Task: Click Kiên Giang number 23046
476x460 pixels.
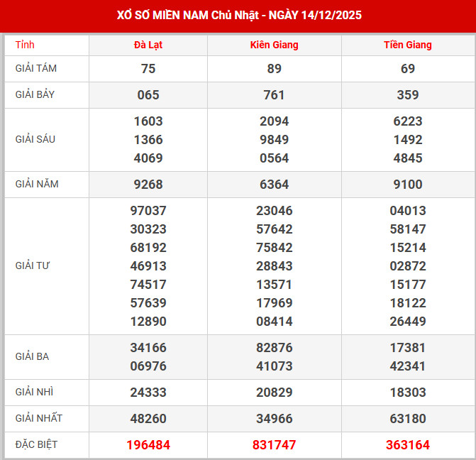Action: coord(274,211)
